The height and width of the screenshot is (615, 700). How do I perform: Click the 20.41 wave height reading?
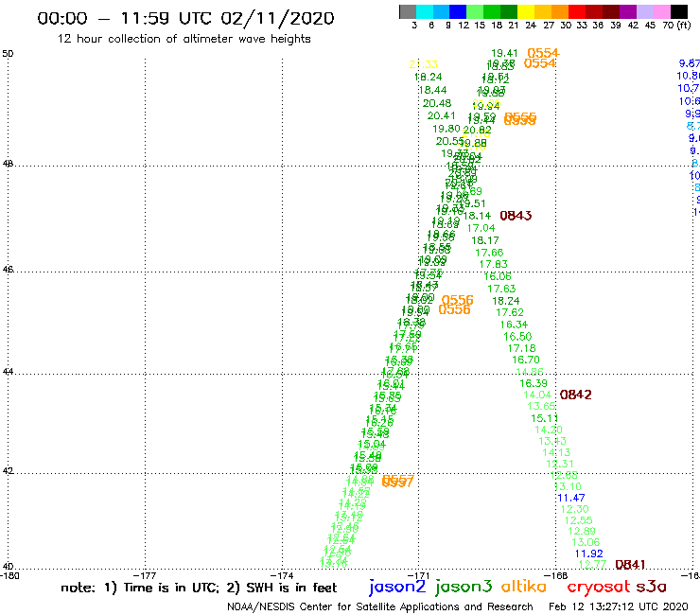click(x=442, y=115)
